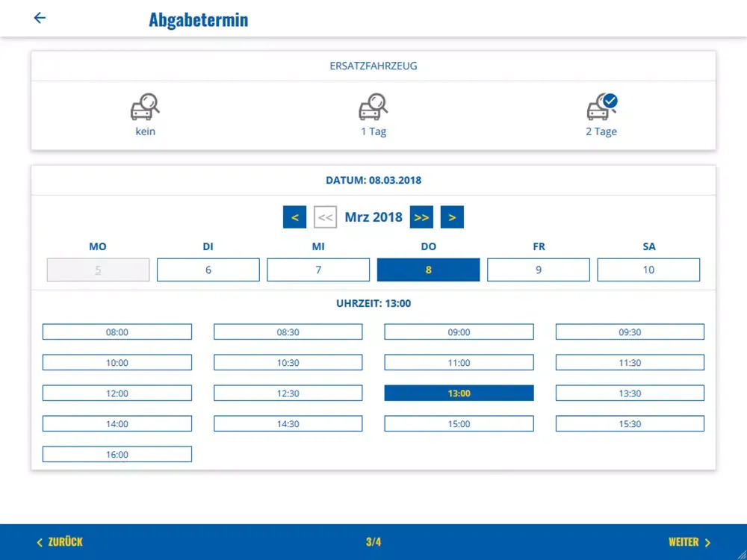Choose the 14:00 time slot

tap(117, 423)
